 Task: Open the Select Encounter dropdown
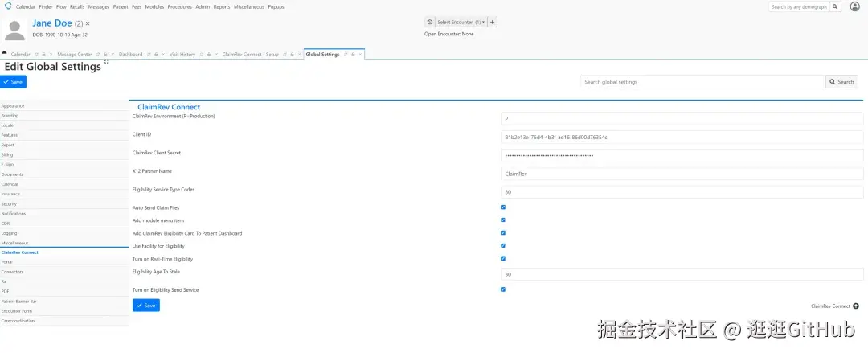[x=461, y=23]
